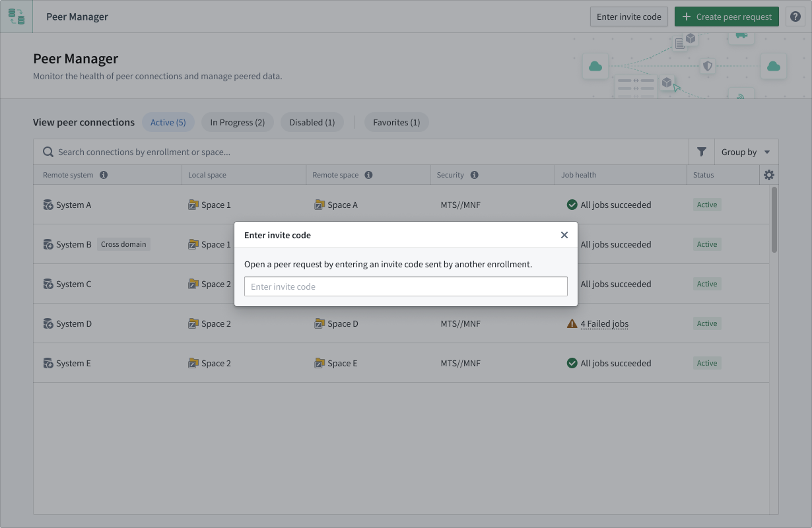This screenshot has width=812, height=528.
Task: Click the search magnifier icon
Action: pos(48,152)
